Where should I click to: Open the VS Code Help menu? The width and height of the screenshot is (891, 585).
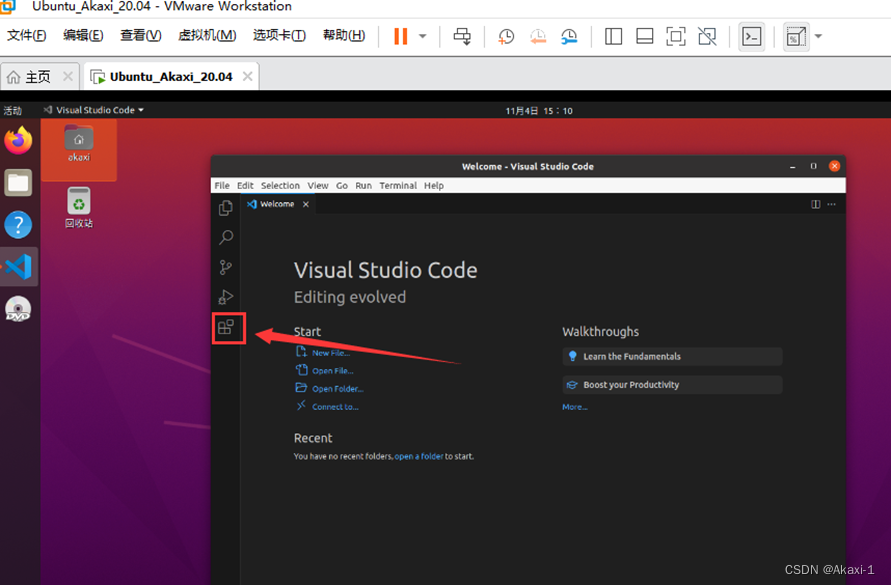434,185
